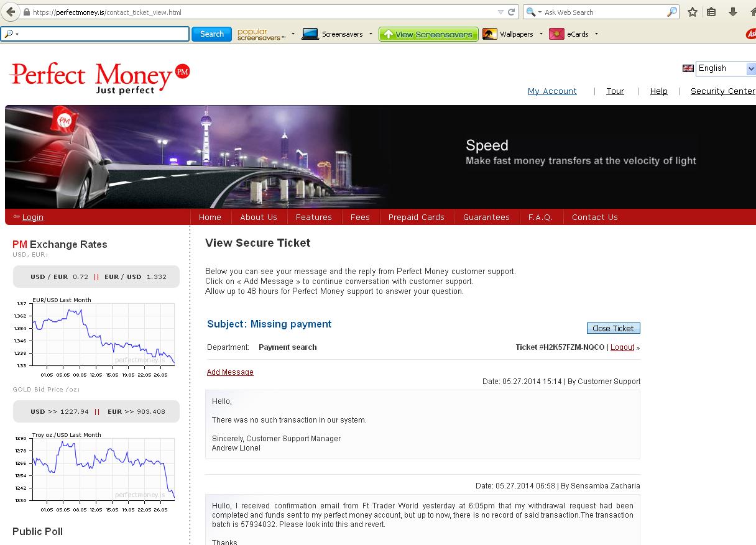Click the eCards icon

coord(556,34)
